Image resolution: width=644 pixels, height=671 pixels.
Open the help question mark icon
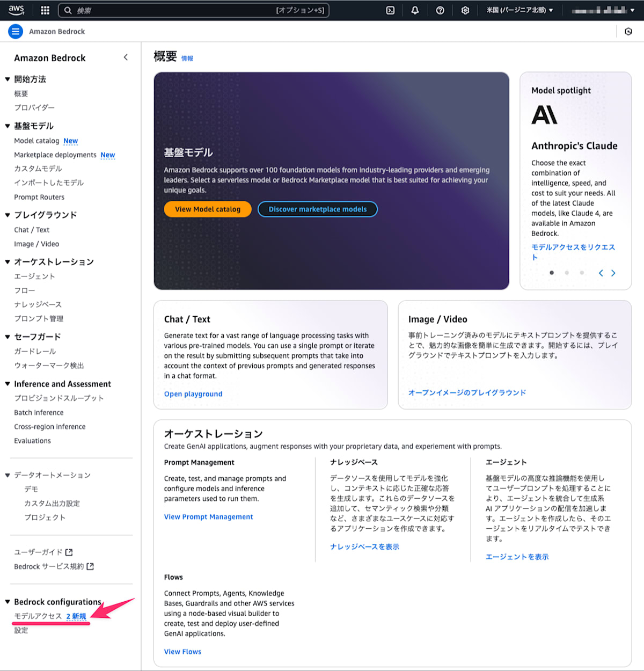440,10
